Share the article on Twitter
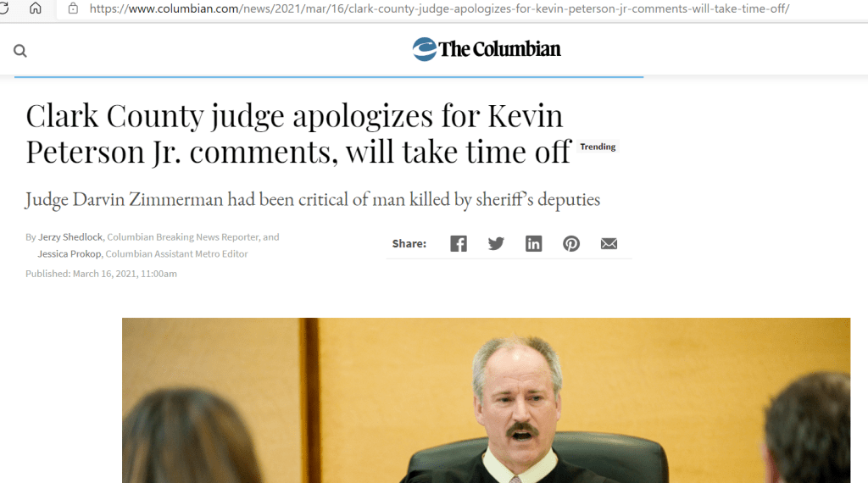This screenshot has height=483, width=868. click(x=496, y=243)
